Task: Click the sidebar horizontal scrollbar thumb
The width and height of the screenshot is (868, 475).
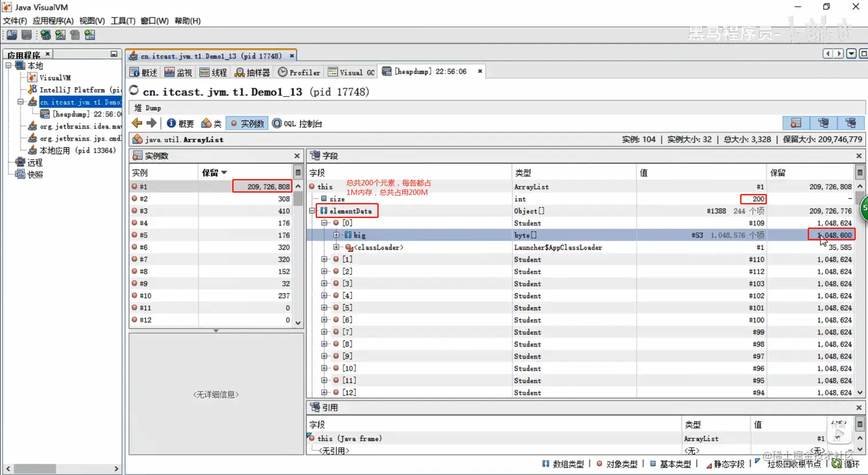Action: point(35,469)
